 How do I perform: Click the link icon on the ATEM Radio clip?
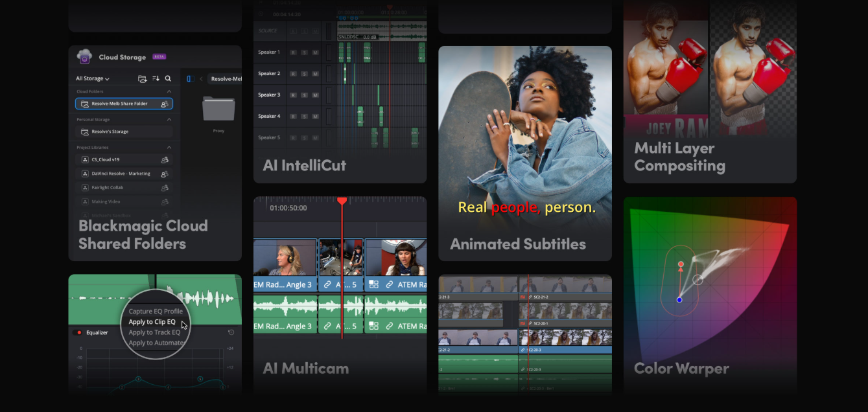coord(390,284)
